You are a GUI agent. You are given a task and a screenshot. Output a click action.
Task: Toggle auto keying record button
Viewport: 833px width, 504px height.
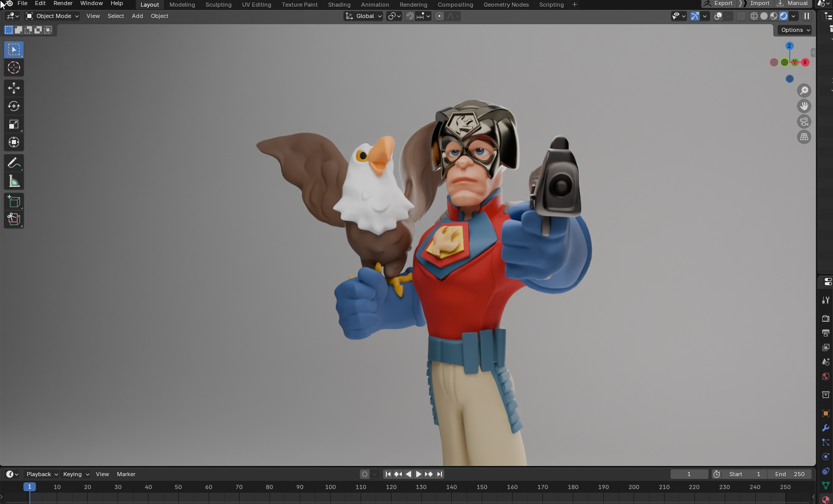tap(365, 474)
